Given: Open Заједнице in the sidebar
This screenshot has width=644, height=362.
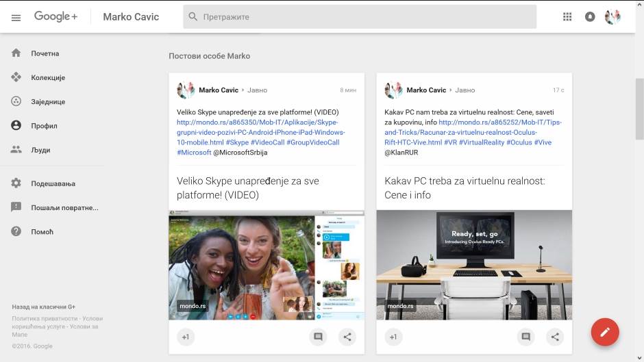Looking at the screenshot, I should click(x=47, y=101).
